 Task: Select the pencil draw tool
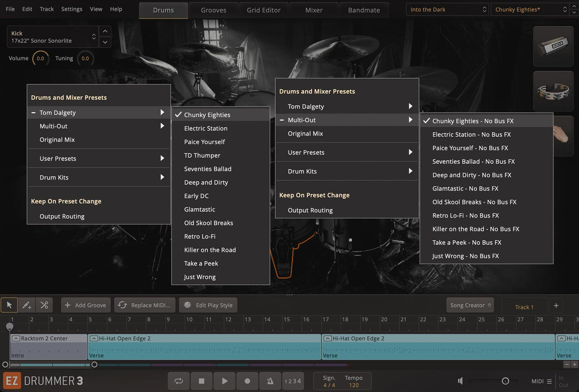point(27,305)
